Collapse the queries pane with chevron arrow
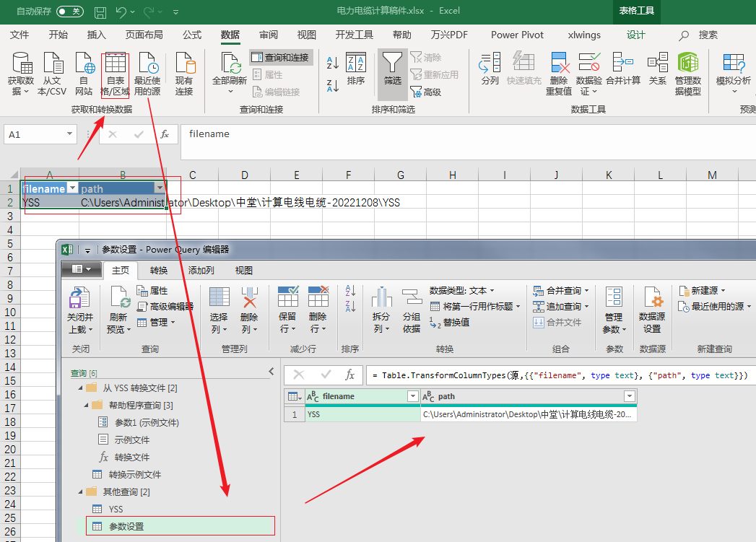This screenshot has height=542, width=756. 271,371
